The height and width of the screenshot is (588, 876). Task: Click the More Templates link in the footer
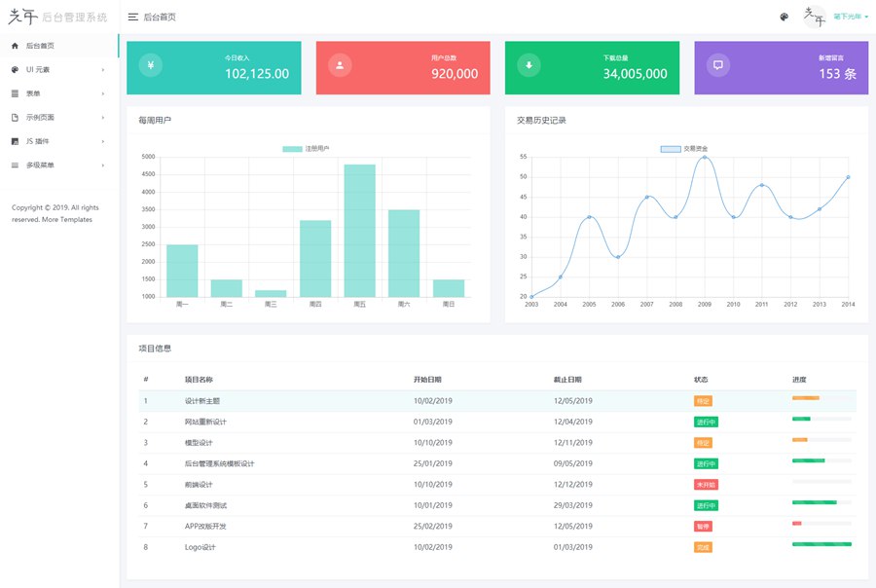pos(67,220)
